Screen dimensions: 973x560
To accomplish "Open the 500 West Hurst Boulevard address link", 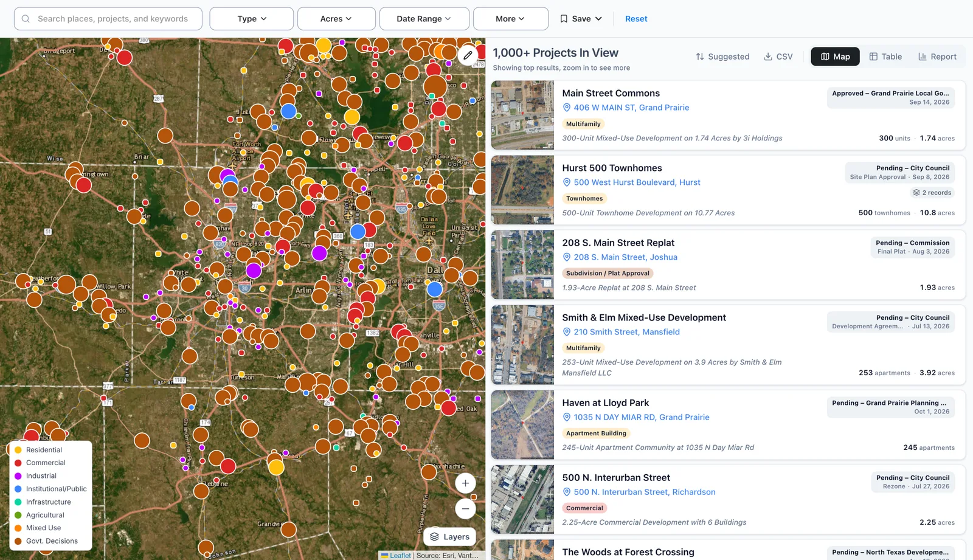I will pyautogui.click(x=637, y=182).
